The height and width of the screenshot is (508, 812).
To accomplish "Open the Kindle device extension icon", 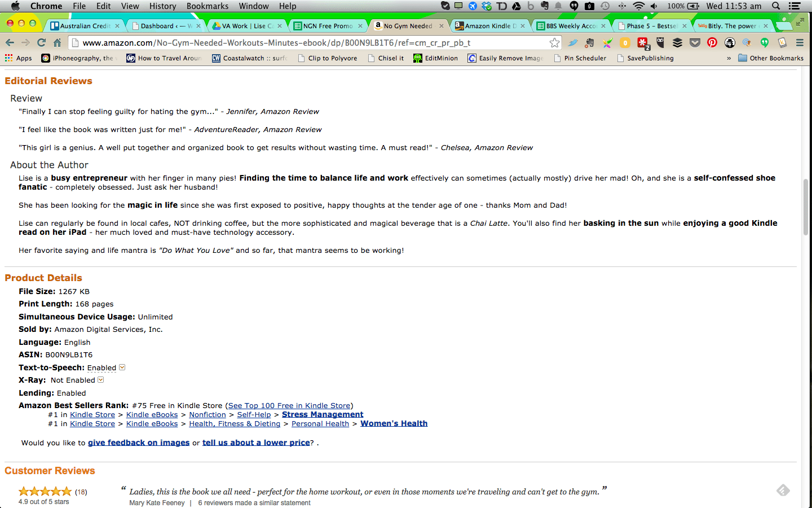I will click(782, 42).
